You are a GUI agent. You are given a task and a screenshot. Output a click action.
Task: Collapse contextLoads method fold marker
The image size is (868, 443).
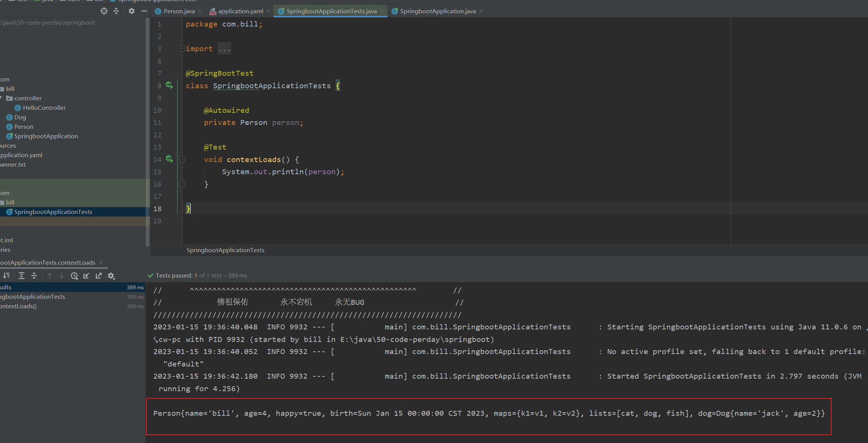(x=182, y=159)
